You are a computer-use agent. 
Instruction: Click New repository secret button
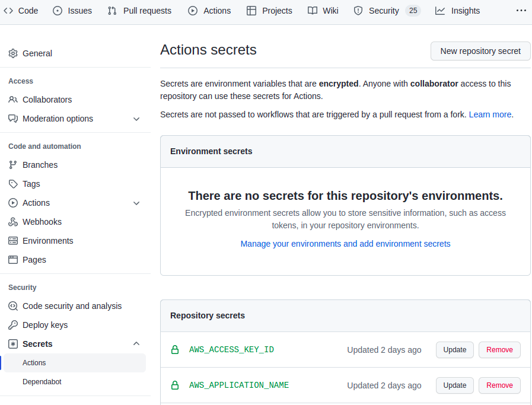[480, 51]
